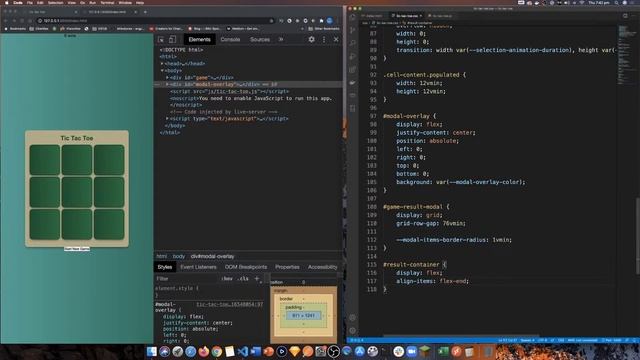Image resolution: width=640 pixels, height=360 pixels.
Task: Click the div#modal-overlay breadcrumb
Action: [x=213, y=256]
